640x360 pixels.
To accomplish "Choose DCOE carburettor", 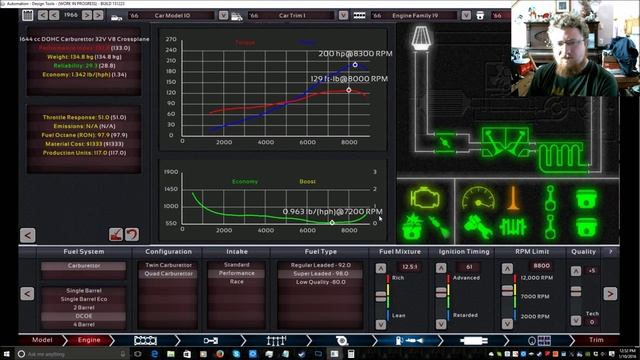I will [x=84, y=316].
